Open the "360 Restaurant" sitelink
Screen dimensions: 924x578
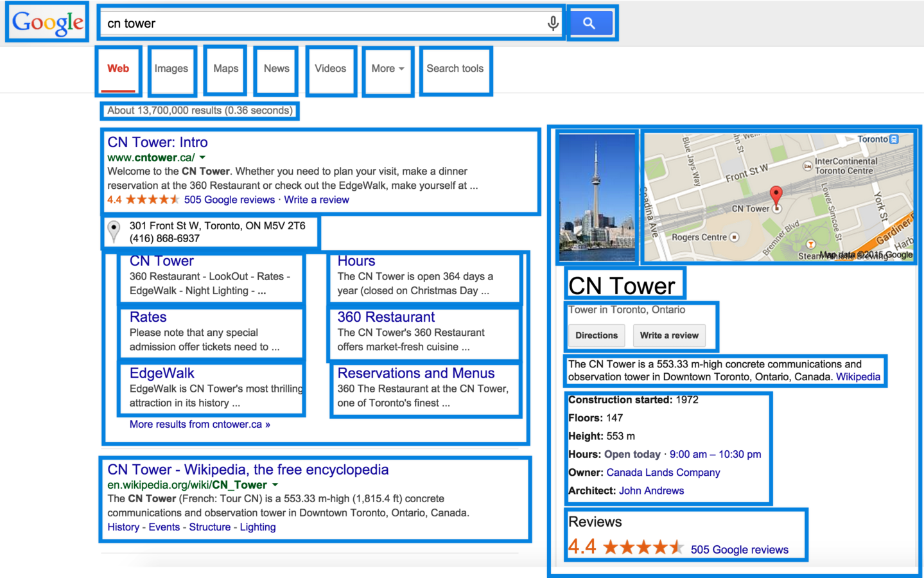[x=386, y=317]
